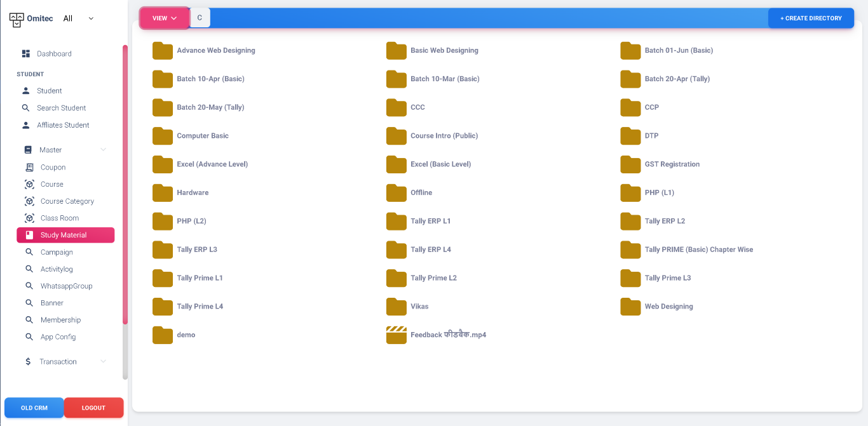Open the VIEW dropdown button

pyautogui.click(x=165, y=18)
